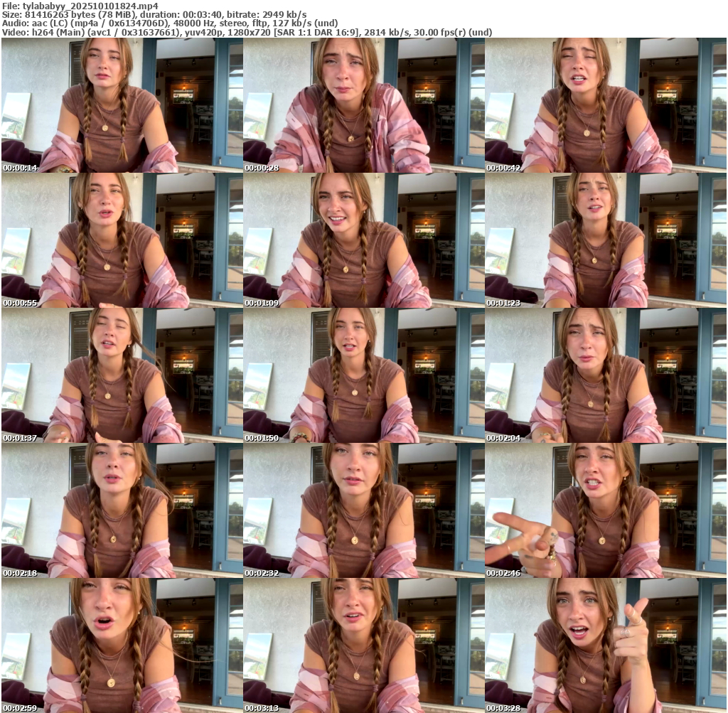Click the file name line tylababyy_202510101824.mp4
728x713 pixels.
pyautogui.click(x=80, y=6)
